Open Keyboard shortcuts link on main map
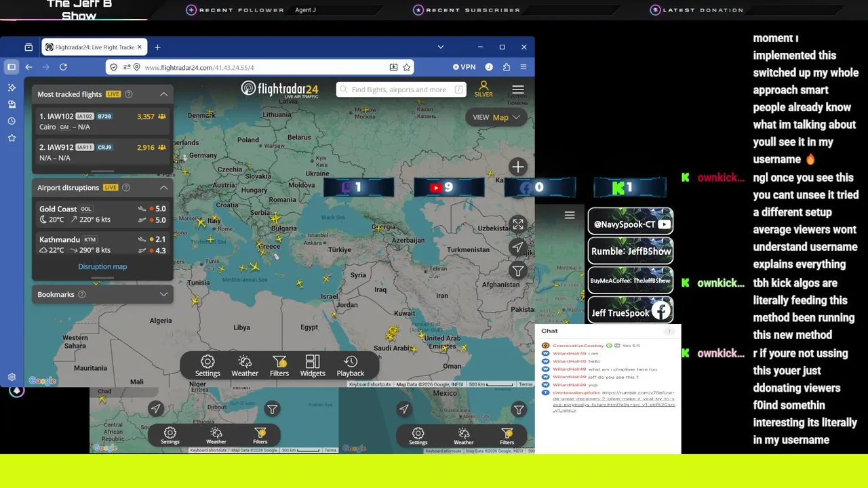Image resolution: width=868 pixels, height=488 pixels. [x=370, y=384]
